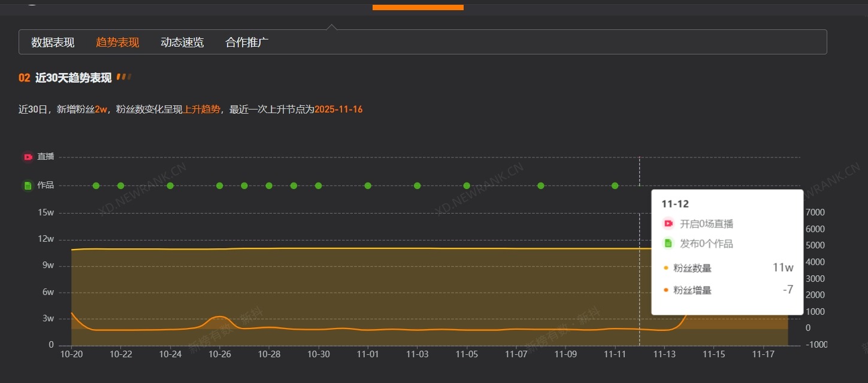
Task: Select the 合作推广 tab
Action: [x=246, y=42]
